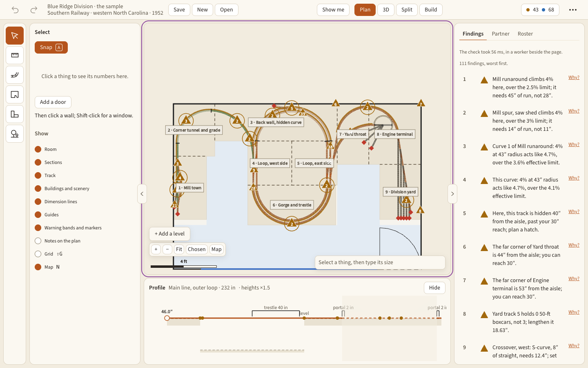Screen dimensions: 588x368
Task: Click the Save button
Action: click(x=179, y=10)
